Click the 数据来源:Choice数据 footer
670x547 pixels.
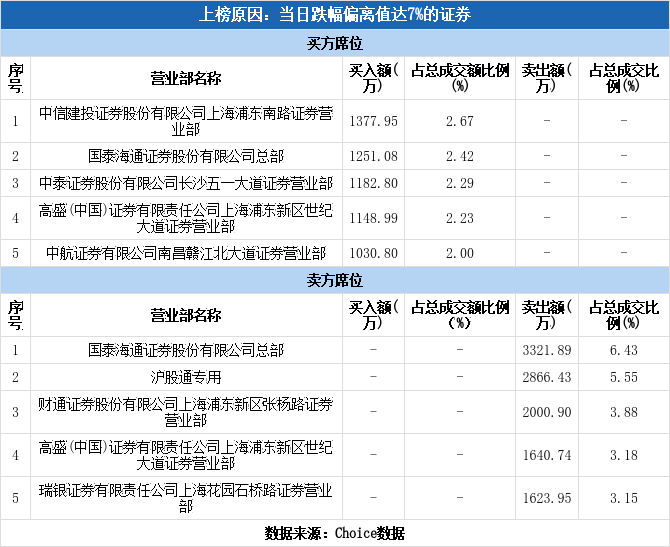tap(335, 533)
